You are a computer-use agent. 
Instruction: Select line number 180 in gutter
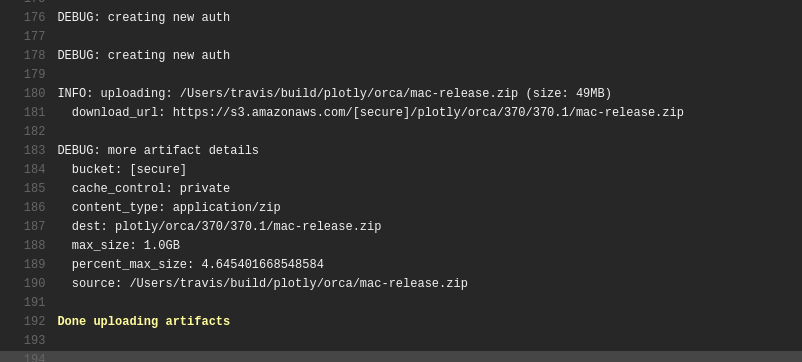pyautogui.click(x=34, y=94)
